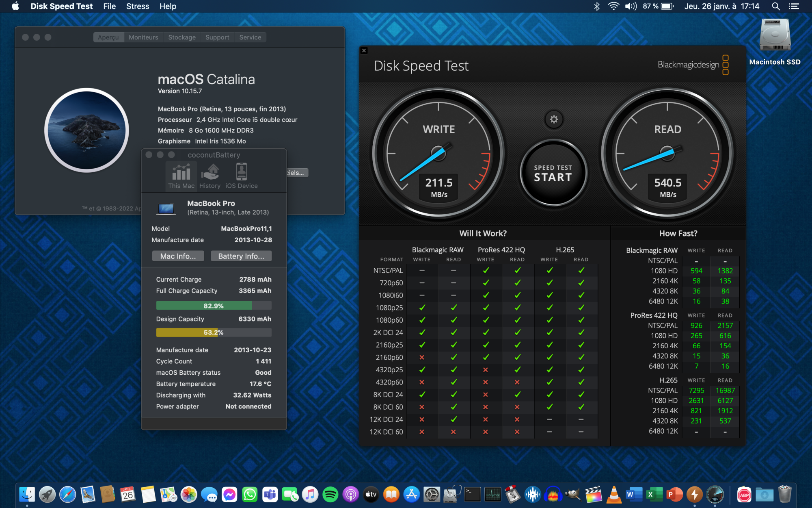Close the Disk Speed Test window
The height and width of the screenshot is (508, 812).
[x=364, y=50]
